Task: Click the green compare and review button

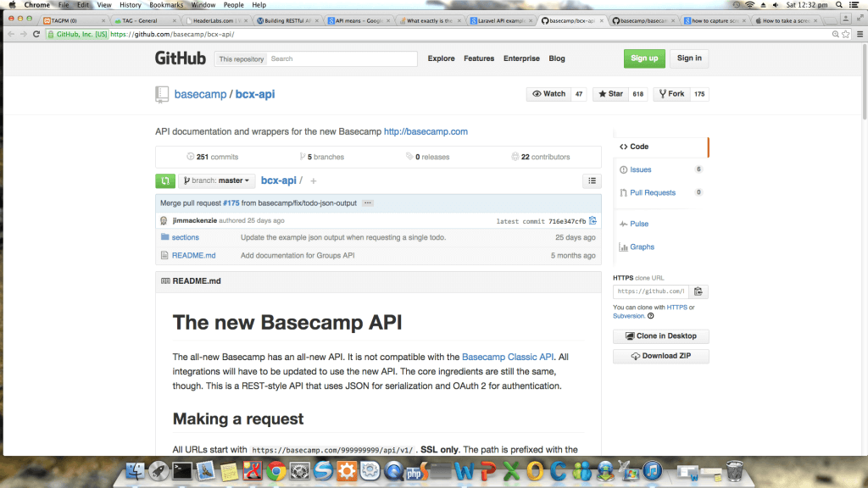Action: click(x=165, y=181)
